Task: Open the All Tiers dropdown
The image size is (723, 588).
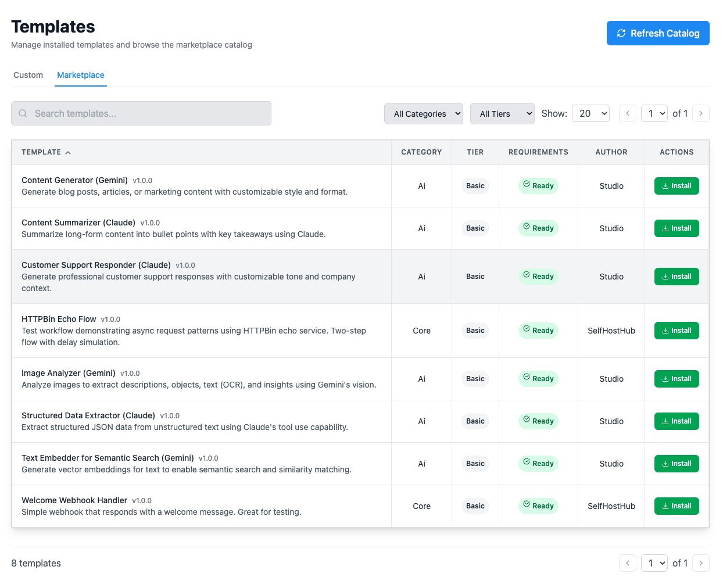Action: [502, 113]
